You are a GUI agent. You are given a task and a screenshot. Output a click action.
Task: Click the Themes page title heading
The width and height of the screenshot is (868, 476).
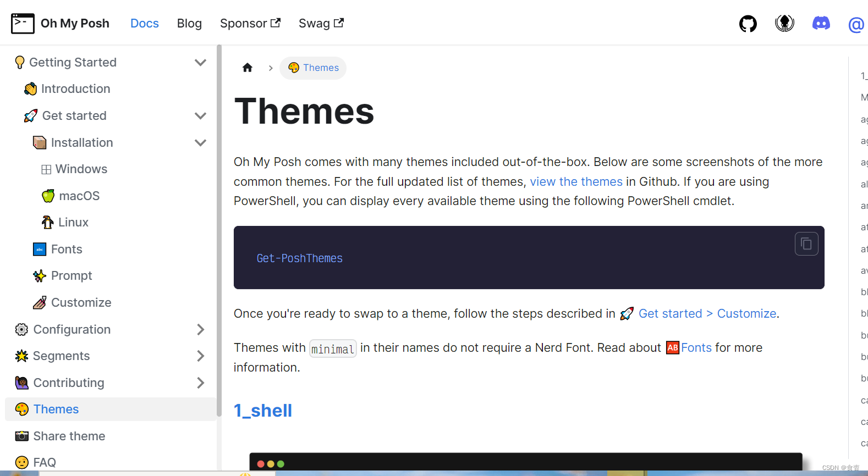tap(304, 111)
